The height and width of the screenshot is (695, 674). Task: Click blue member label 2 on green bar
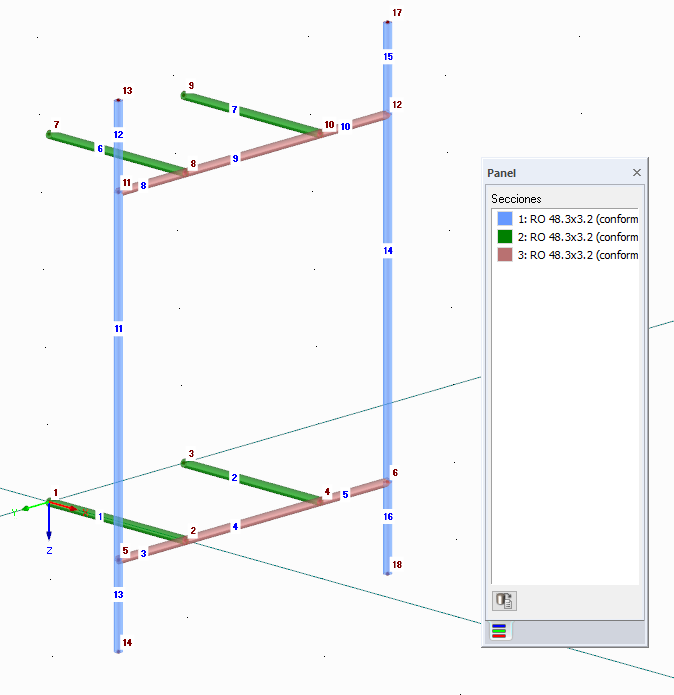pyautogui.click(x=234, y=477)
